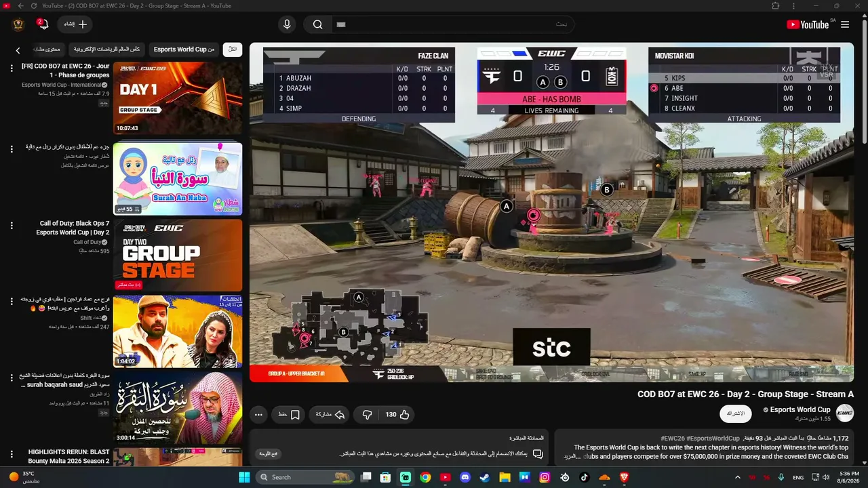Image resolution: width=868 pixels, height=488 pixels.
Task: Open the browser extensions puzzle icon
Action: [x=776, y=5]
